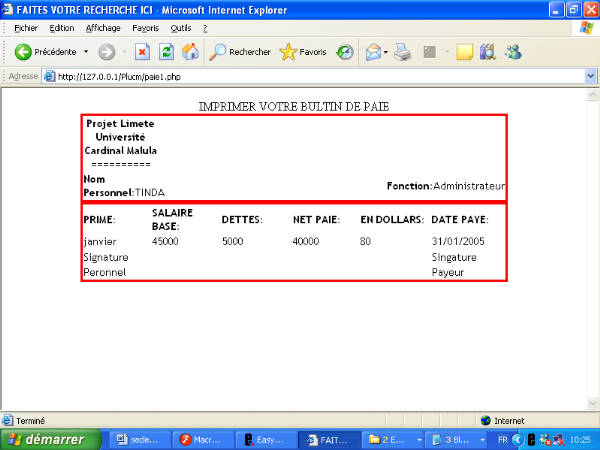Open the Edition menu
Image resolution: width=600 pixels, height=450 pixels.
point(62,28)
